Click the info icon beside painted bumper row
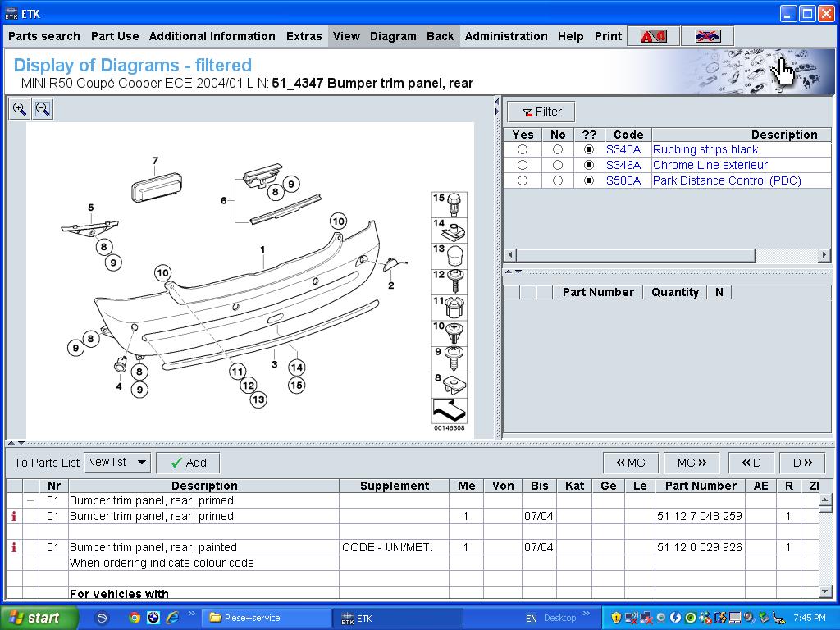 (14, 547)
